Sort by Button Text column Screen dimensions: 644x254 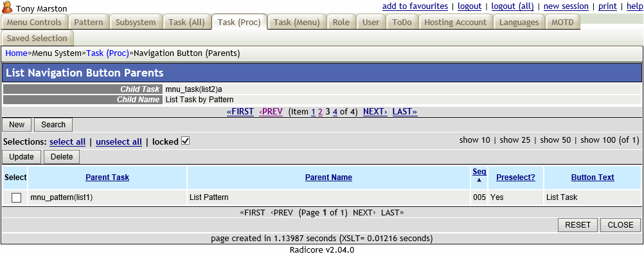click(x=593, y=177)
